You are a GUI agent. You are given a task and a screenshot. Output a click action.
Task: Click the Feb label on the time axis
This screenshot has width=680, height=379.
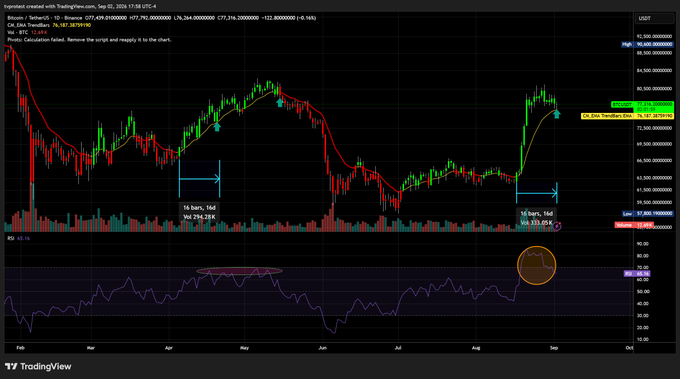pyautogui.click(x=20, y=348)
